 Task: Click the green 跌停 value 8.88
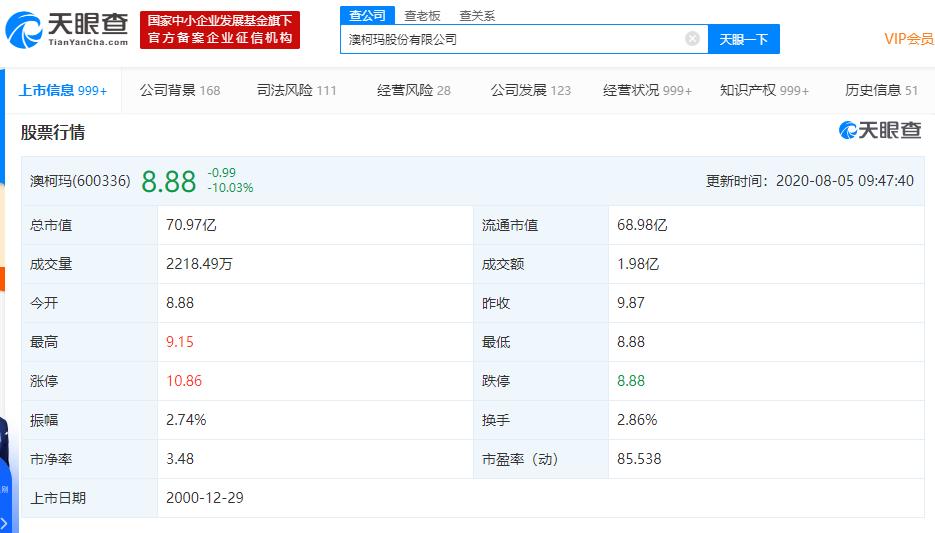(631, 380)
